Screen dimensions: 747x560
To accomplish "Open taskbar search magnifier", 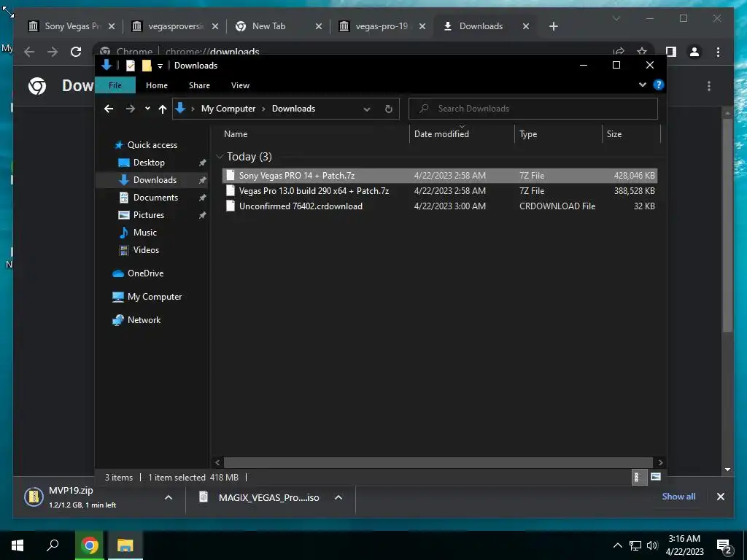I will point(53,545).
